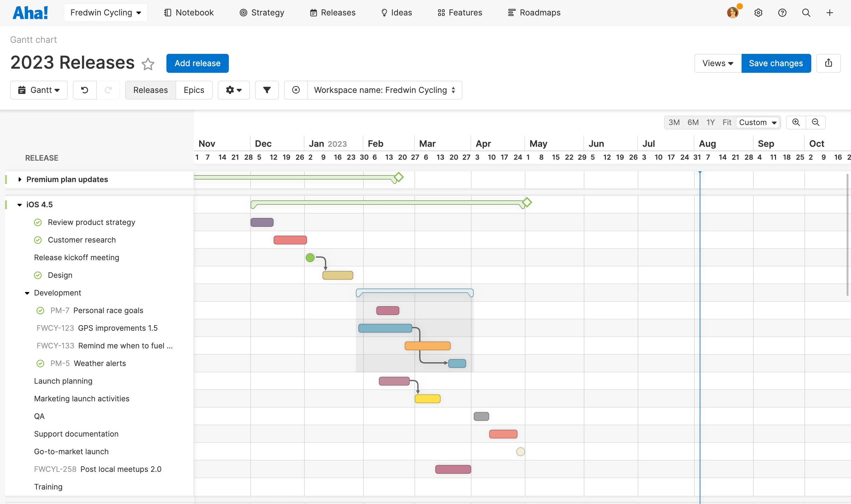Image resolution: width=851 pixels, height=504 pixels.
Task: Open the filter funnel icon
Action: 267,90
